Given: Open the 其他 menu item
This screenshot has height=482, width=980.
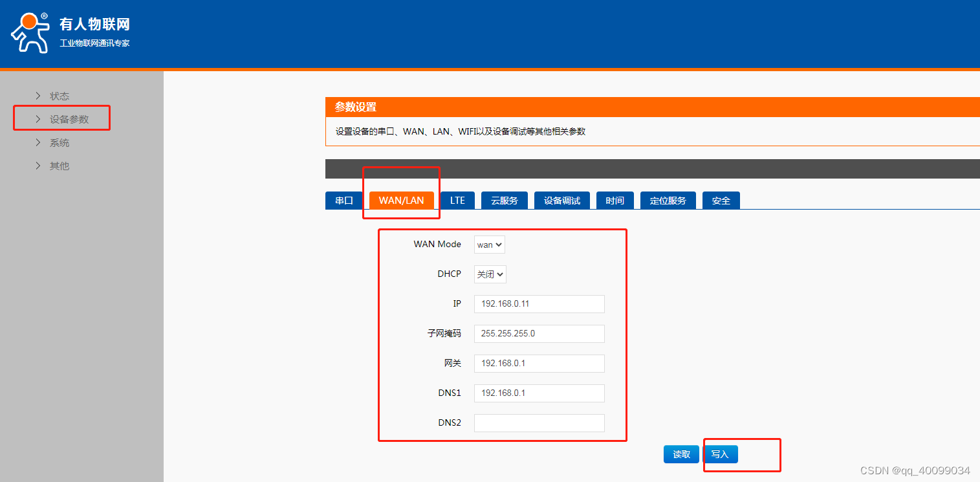Looking at the screenshot, I should (x=60, y=166).
